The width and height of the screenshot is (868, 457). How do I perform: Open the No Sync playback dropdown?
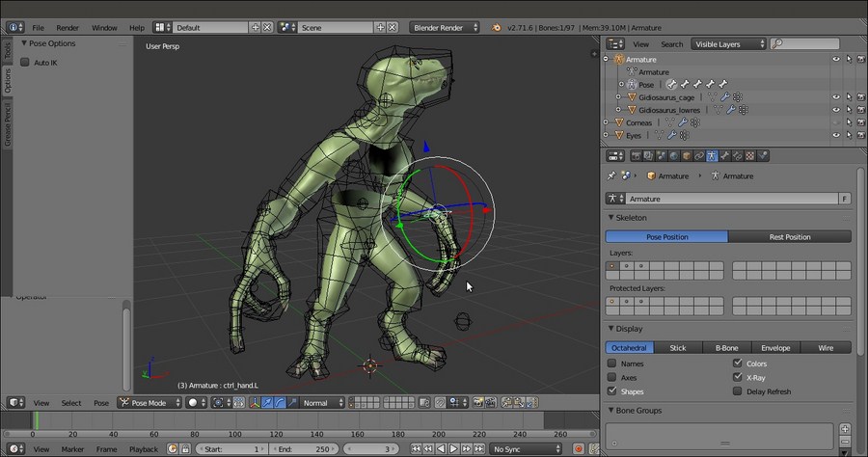coord(526,449)
